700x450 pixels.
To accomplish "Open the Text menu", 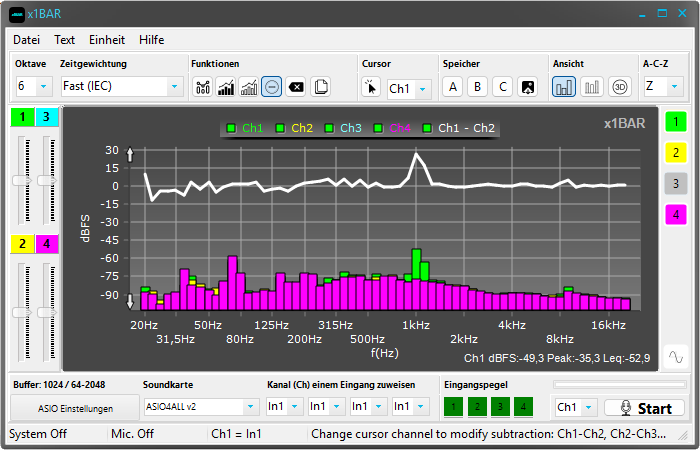I will (65, 40).
